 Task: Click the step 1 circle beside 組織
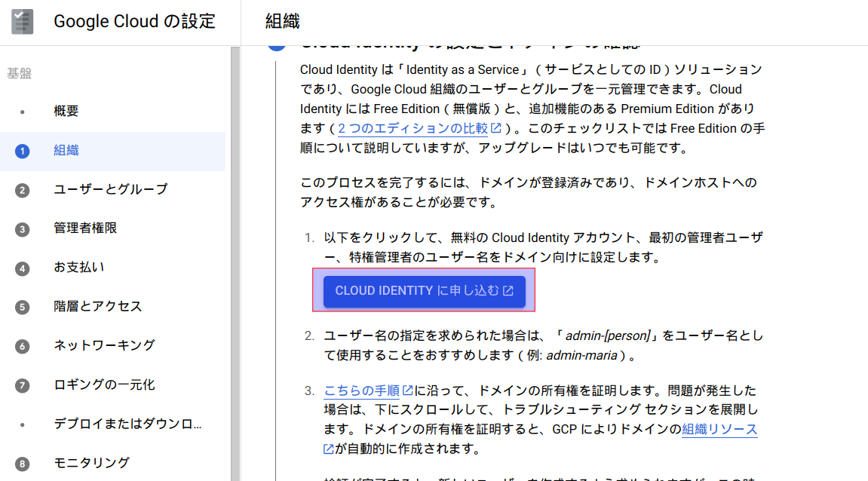pos(21,150)
